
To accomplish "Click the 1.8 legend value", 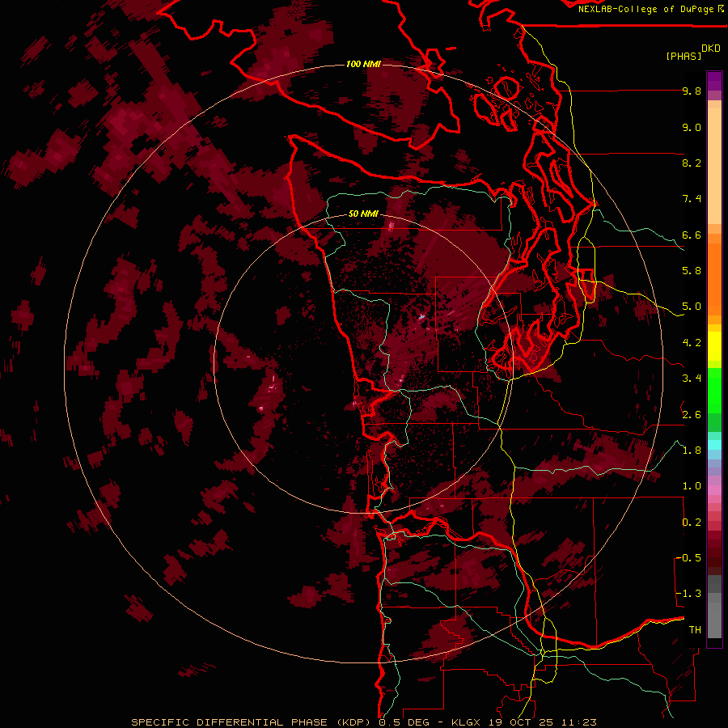I will click(692, 450).
